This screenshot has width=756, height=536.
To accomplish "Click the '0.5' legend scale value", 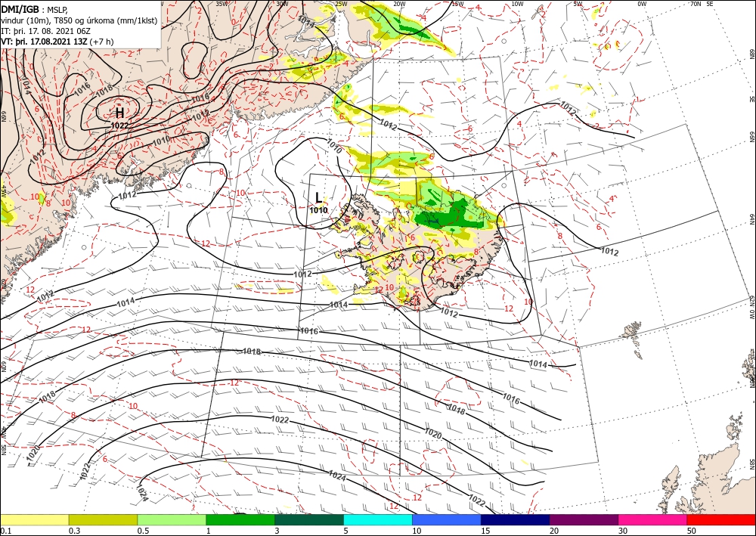I will (143, 531).
